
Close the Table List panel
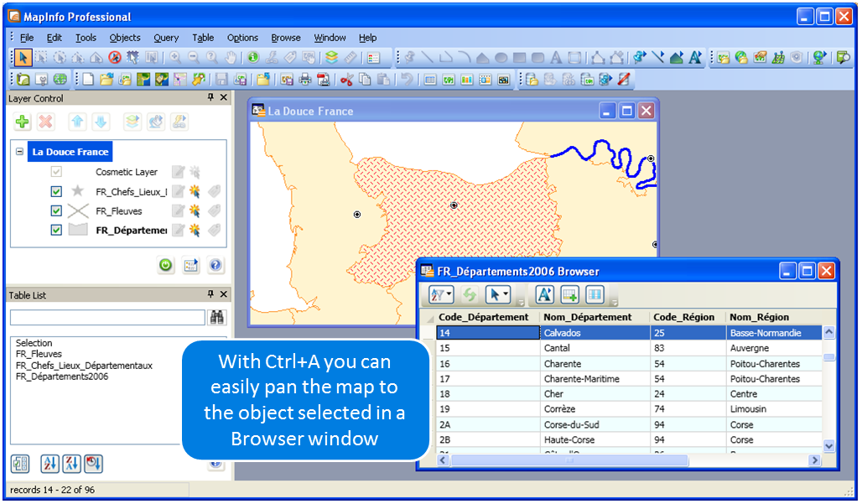(x=223, y=294)
